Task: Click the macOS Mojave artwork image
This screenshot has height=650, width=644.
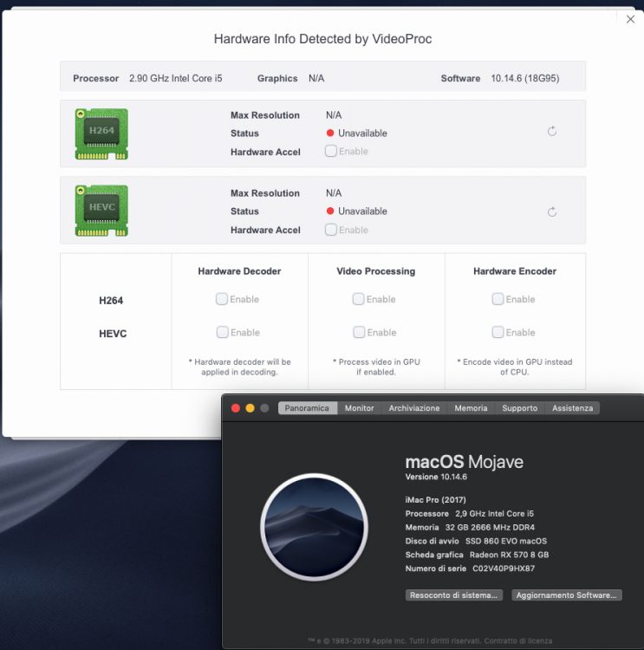Action: [x=315, y=527]
